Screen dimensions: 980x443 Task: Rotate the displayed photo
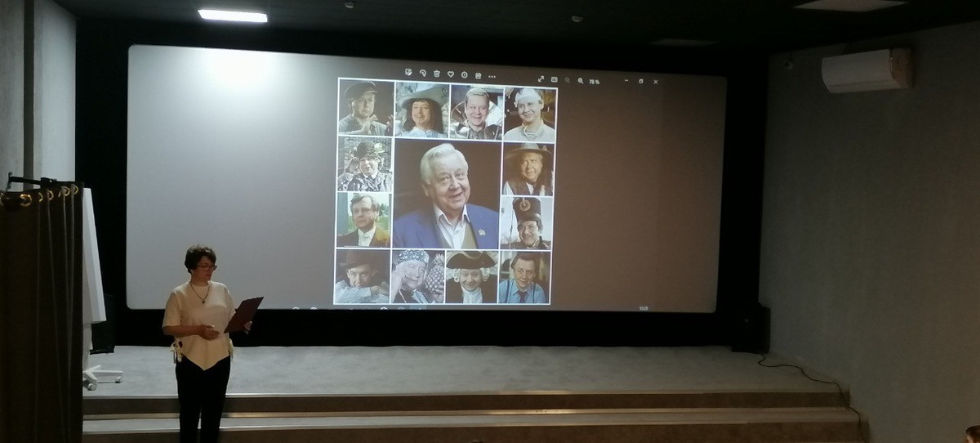point(422,74)
